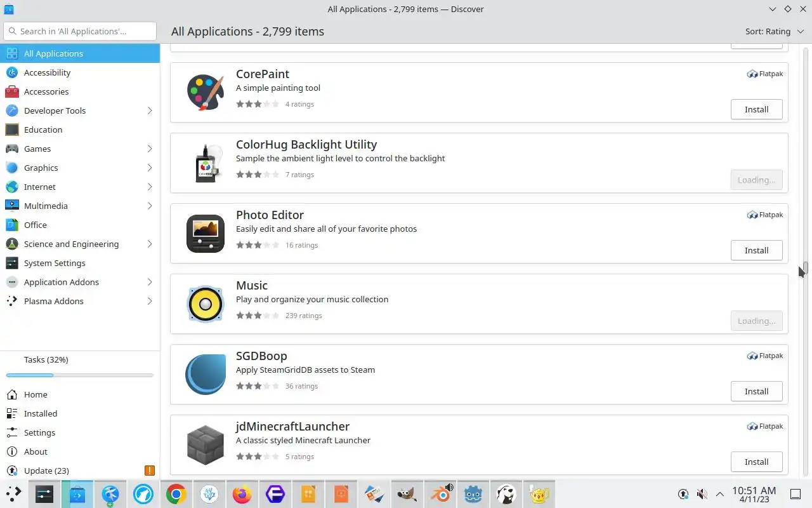
Task: Install CorePaint
Action: [756, 109]
